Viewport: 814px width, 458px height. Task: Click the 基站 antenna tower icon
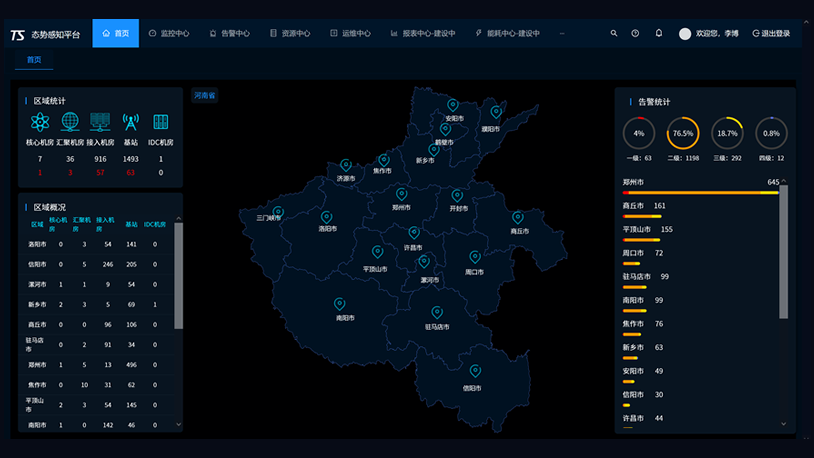(x=130, y=122)
